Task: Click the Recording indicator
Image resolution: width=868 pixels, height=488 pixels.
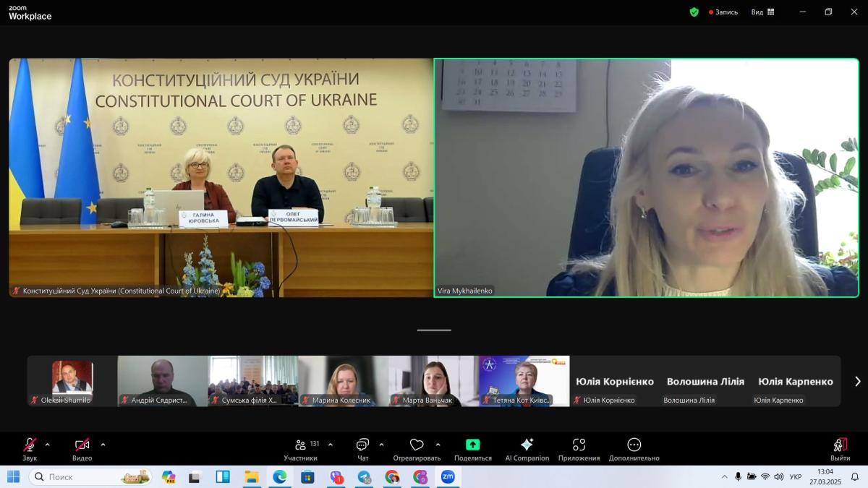Action: tap(723, 12)
